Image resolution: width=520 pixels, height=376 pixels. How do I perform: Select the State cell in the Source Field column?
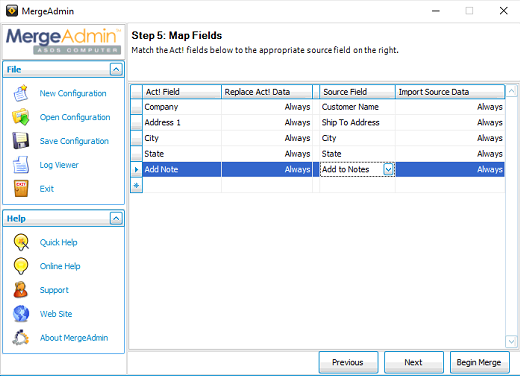click(x=357, y=154)
